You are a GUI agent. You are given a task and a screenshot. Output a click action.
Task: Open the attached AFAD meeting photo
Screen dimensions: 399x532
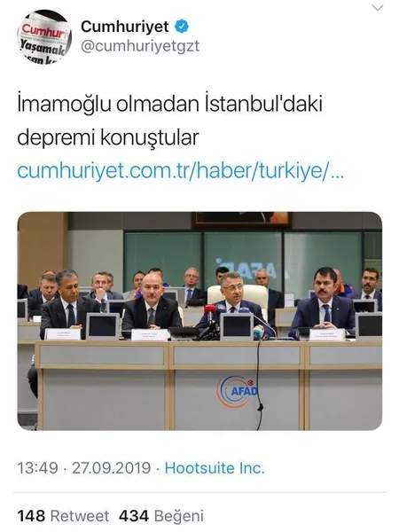[x=199, y=321]
